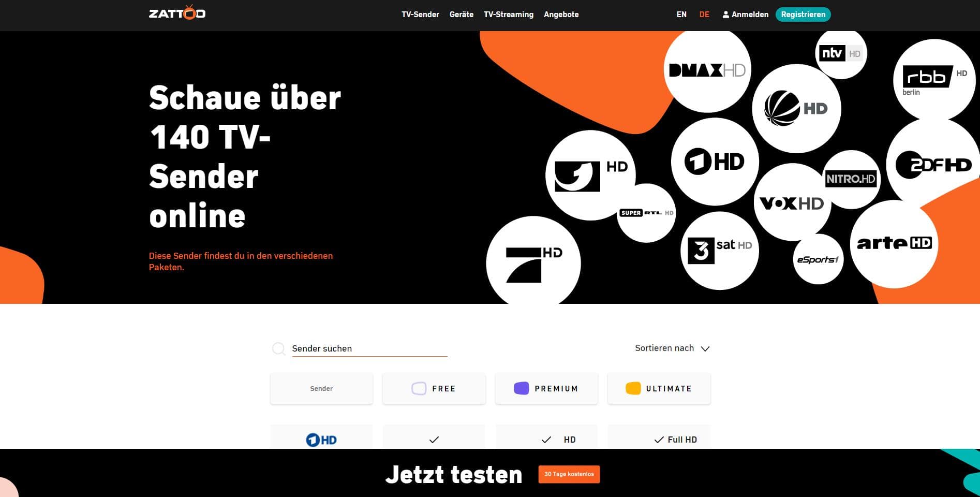Click the eSports1 channel bubble
Image resolution: width=980 pixels, height=497 pixels.
click(x=818, y=259)
